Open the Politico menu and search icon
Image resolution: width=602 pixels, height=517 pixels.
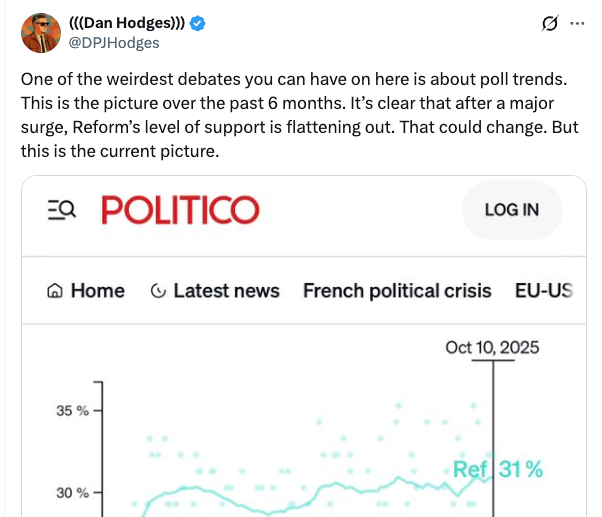coord(61,209)
